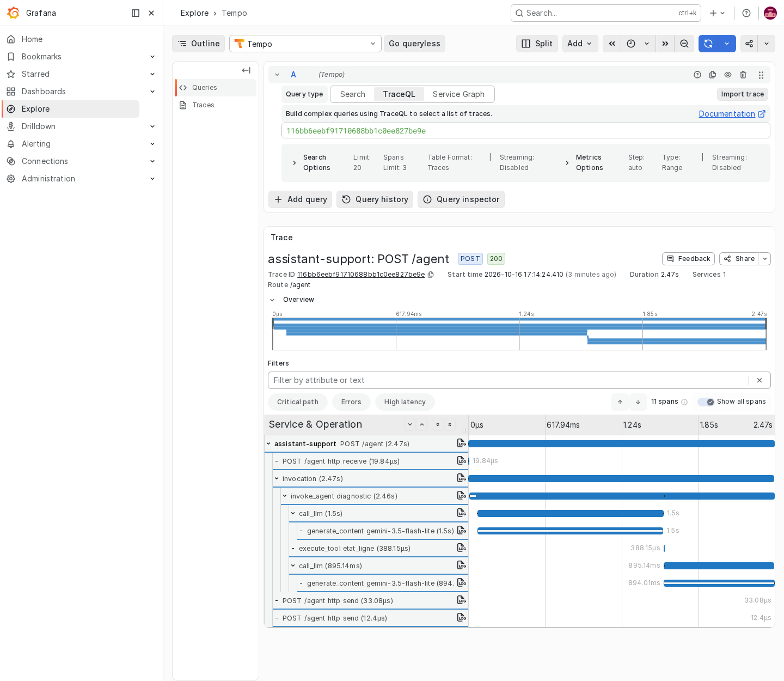
Task: Zoom out the time range
Action: pos(684,44)
